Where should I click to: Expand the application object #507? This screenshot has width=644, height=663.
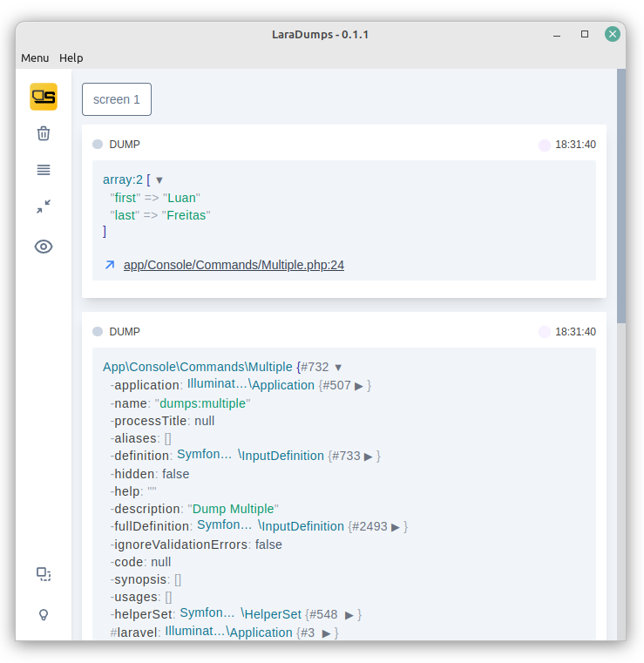(358, 386)
